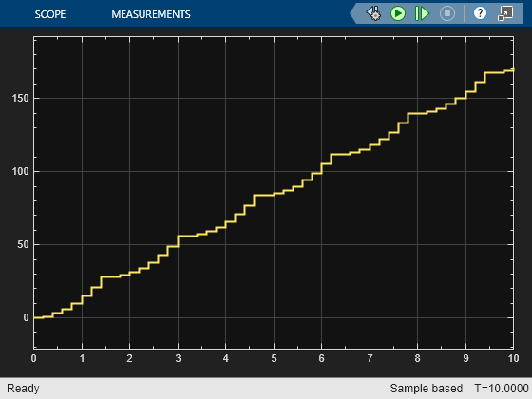Collapse the quick access toolbar arrow edge

pyautogui.click(x=353, y=13)
